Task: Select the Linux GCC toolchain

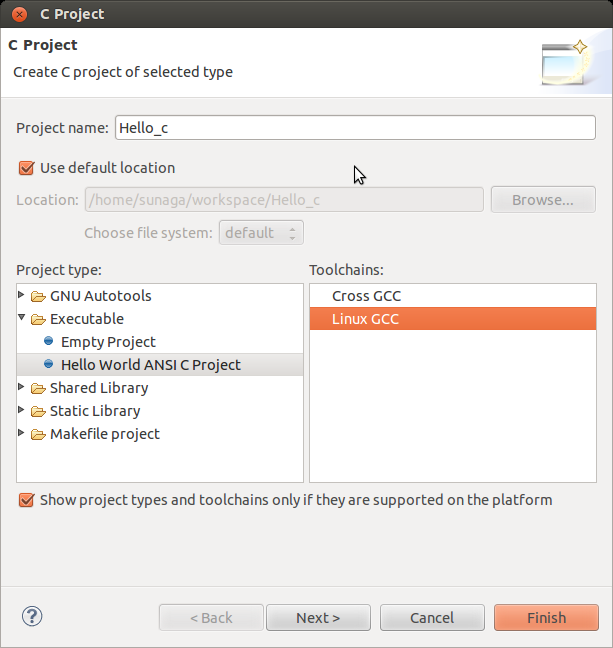Action: (366, 320)
